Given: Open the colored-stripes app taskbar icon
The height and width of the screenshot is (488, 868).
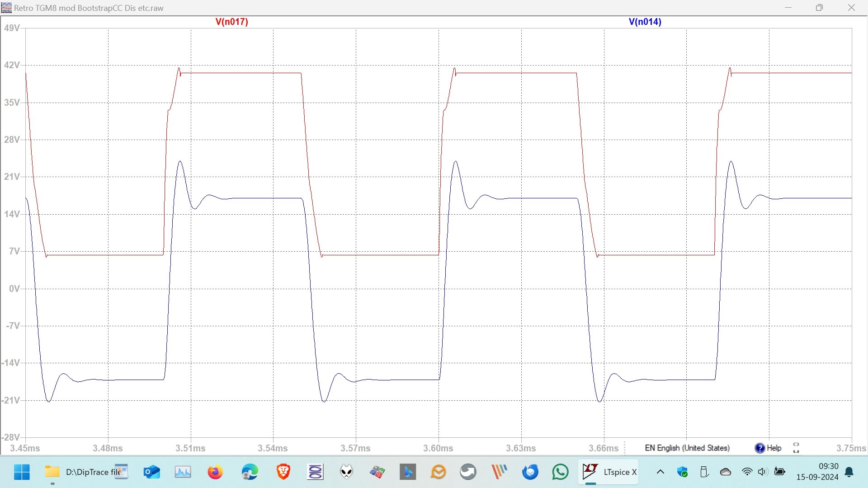Looking at the screenshot, I should (500, 472).
